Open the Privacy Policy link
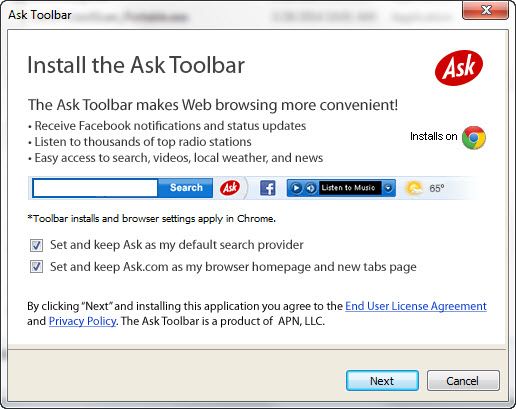516x409 pixels. tap(82, 321)
